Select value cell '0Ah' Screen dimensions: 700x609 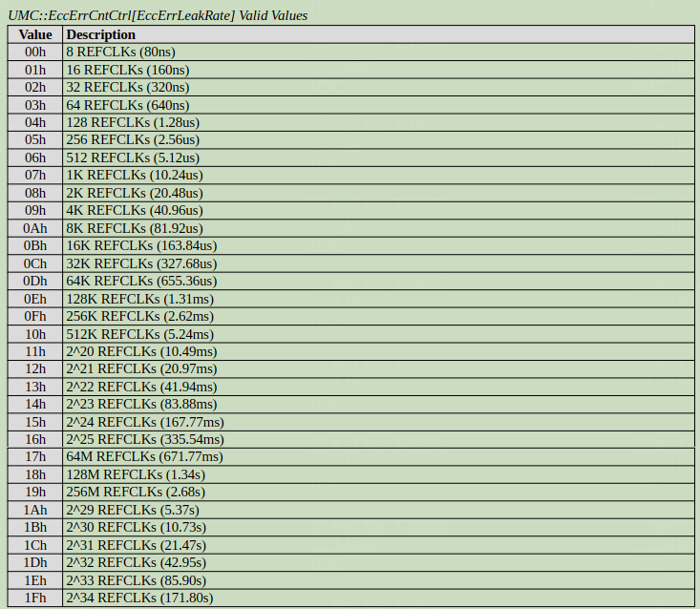click(x=35, y=228)
